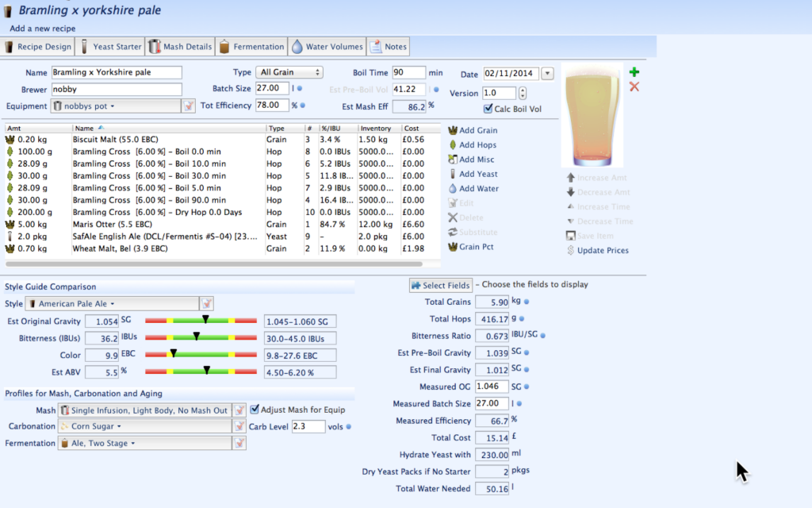Click blue dot beside Total Grains
Screen dimensions: 812x508
pos(527,302)
